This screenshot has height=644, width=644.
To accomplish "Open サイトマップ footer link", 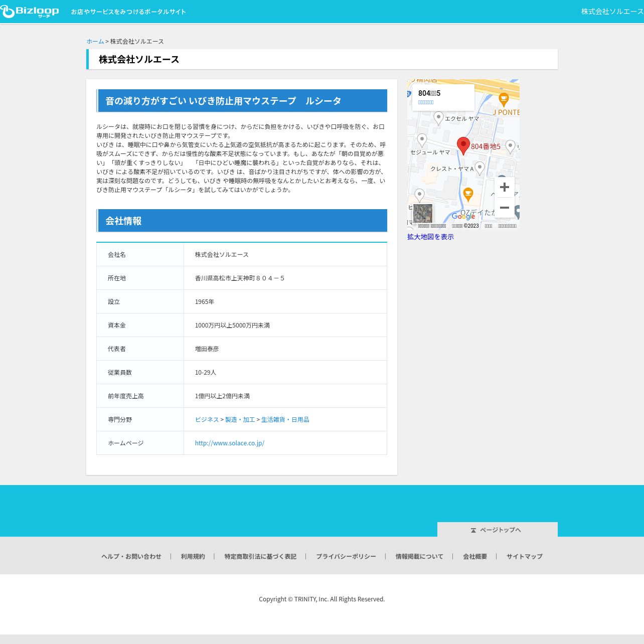I will [525, 556].
